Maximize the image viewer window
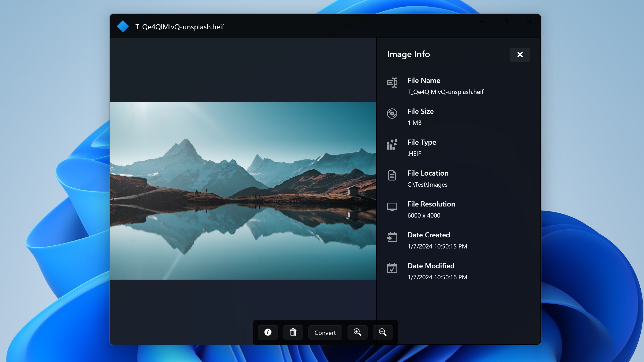Screen dimensions: 644x362 coord(505,22)
